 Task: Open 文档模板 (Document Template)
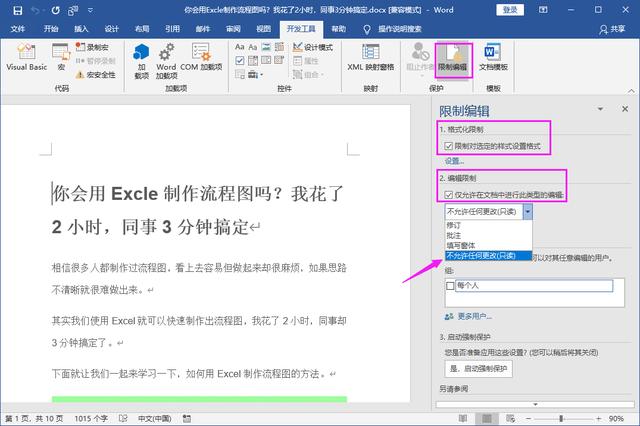point(493,58)
